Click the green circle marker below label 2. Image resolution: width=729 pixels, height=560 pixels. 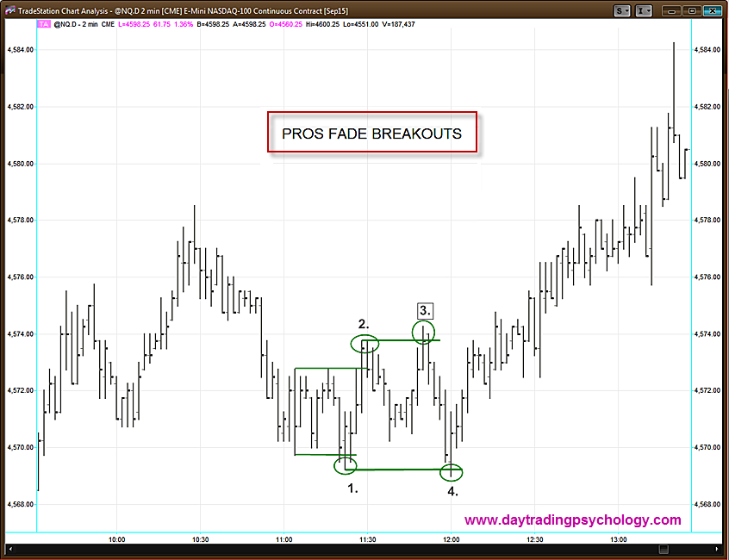(364, 344)
